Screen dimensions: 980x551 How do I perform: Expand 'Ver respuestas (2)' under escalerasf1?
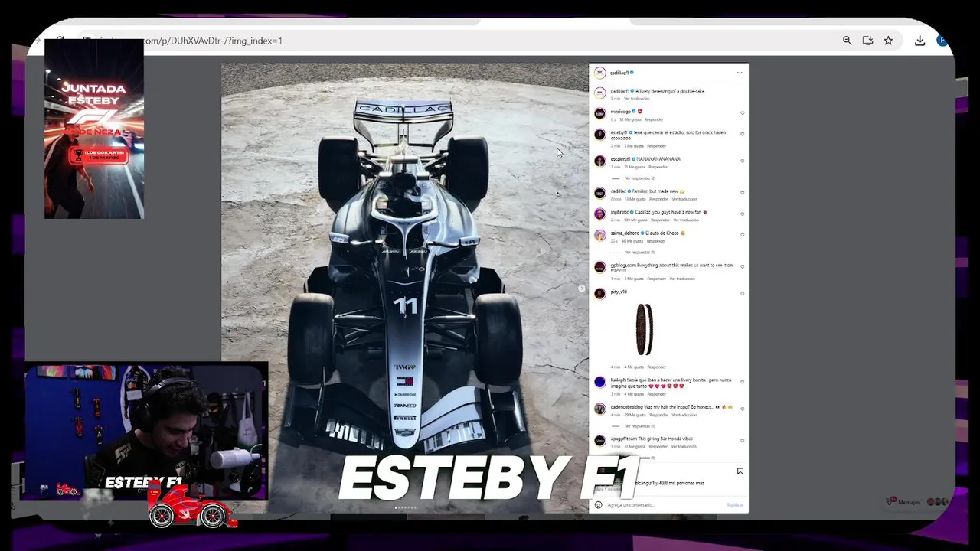point(639,178)
